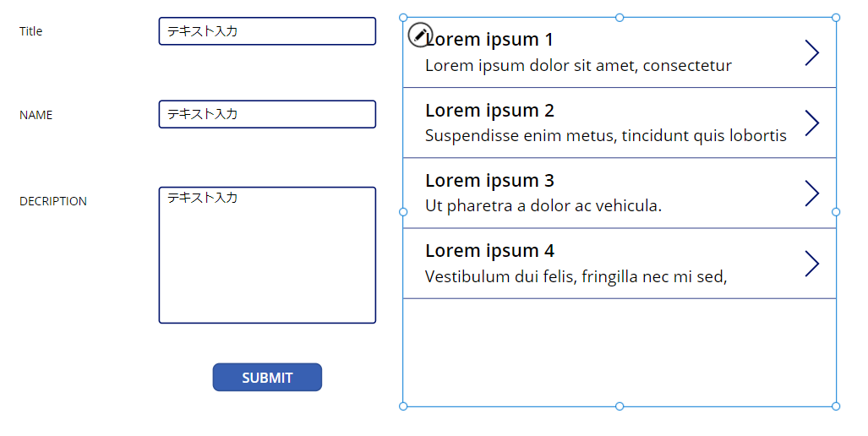Click the right chevron on Lorem ipsum 3
The width and height of the screenshot is (868, 436).
coord(811,193)
